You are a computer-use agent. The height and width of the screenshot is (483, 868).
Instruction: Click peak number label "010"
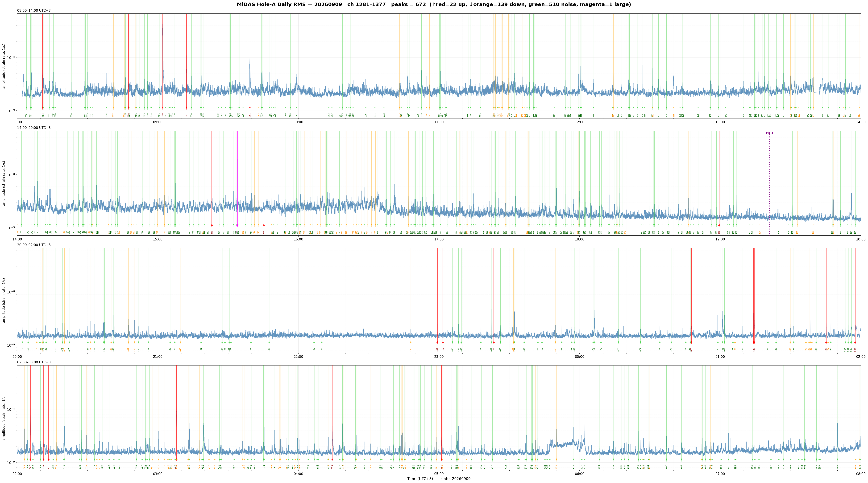tap(71, 115)
